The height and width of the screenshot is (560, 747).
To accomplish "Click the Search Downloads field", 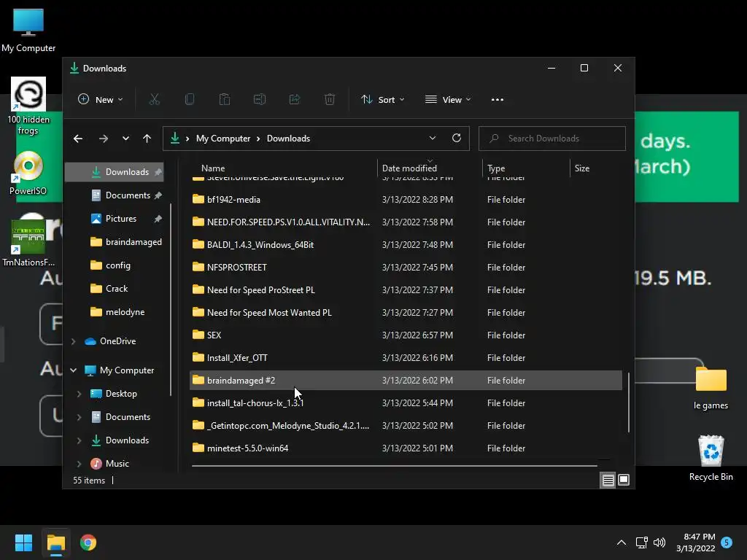I will [x=551, y=138].
